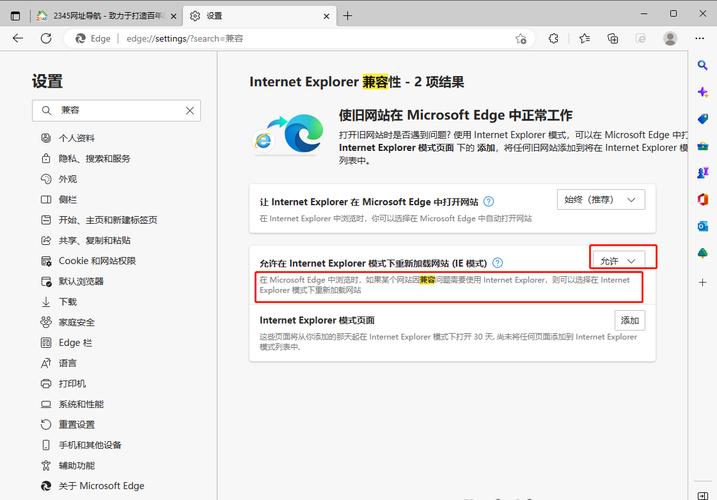The width and height of the screenshot is (717, 500).
Task: Open Cookie 和网站权限 settings
Action: point(89,261)
